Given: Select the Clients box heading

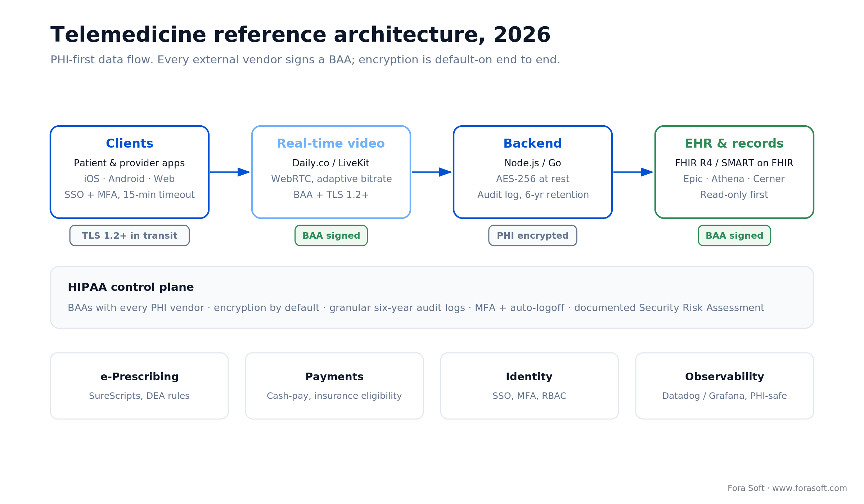Looking at the screenshot, I should 130,143.
